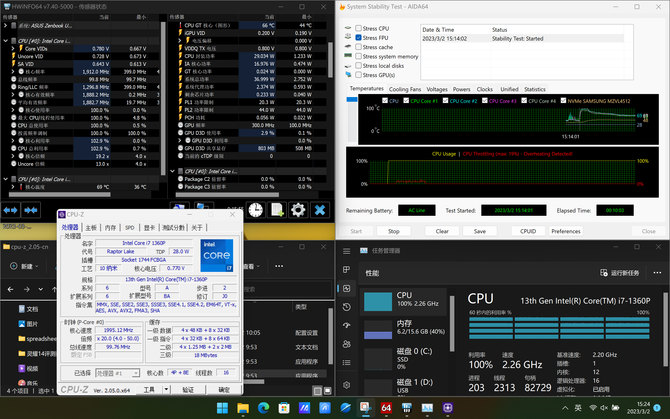Open the Windows Start button
The image size is (670, 419).
pyautogui.click(x=222, y=408)
